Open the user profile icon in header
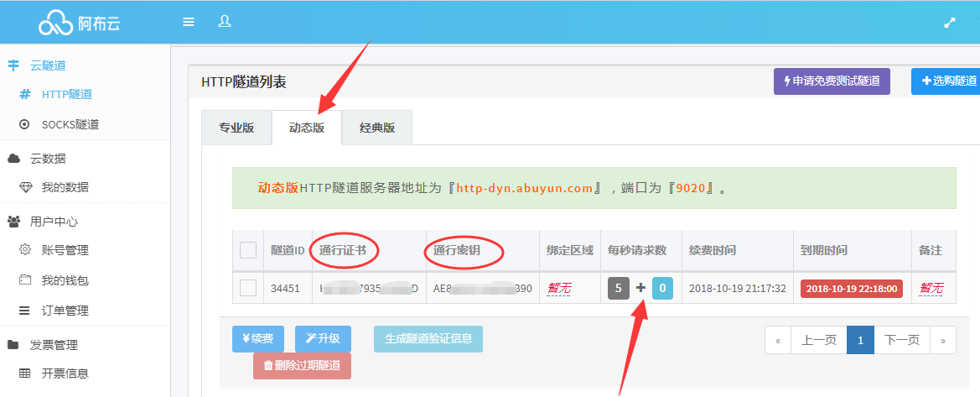This screenshot has height=397, width=980. [225, 21]
